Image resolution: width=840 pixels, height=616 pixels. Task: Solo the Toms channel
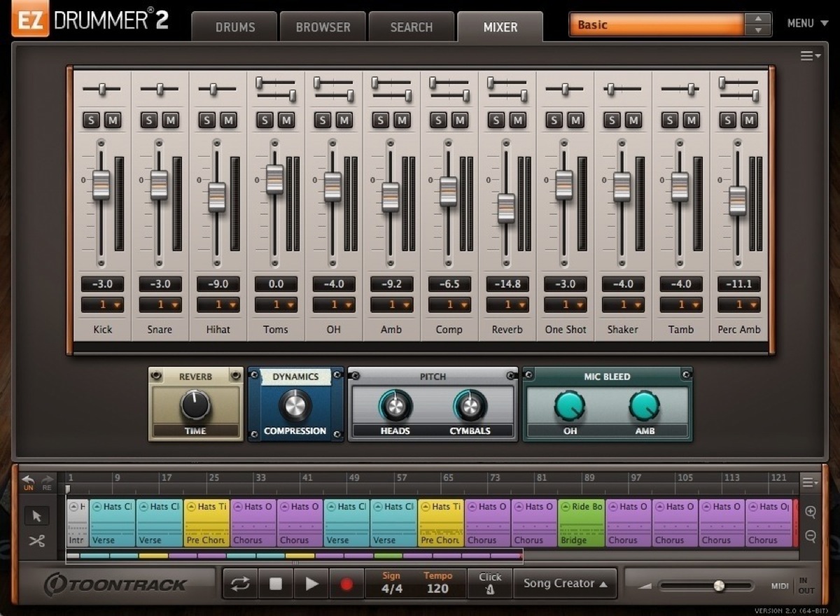coord(265,120)
